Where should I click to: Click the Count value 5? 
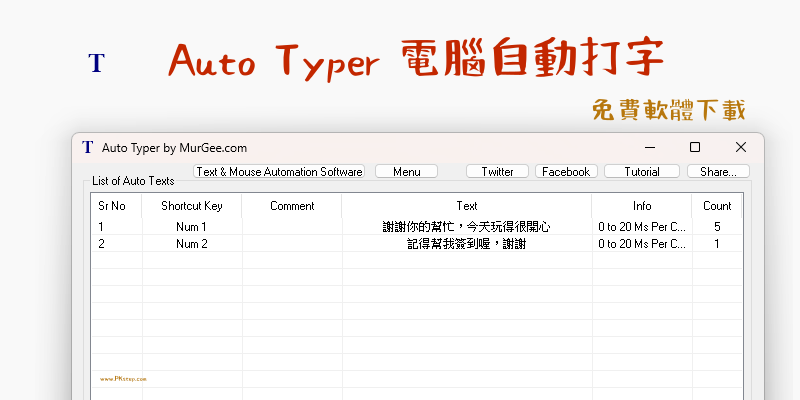pyautogui.click(x=717, y=227)
